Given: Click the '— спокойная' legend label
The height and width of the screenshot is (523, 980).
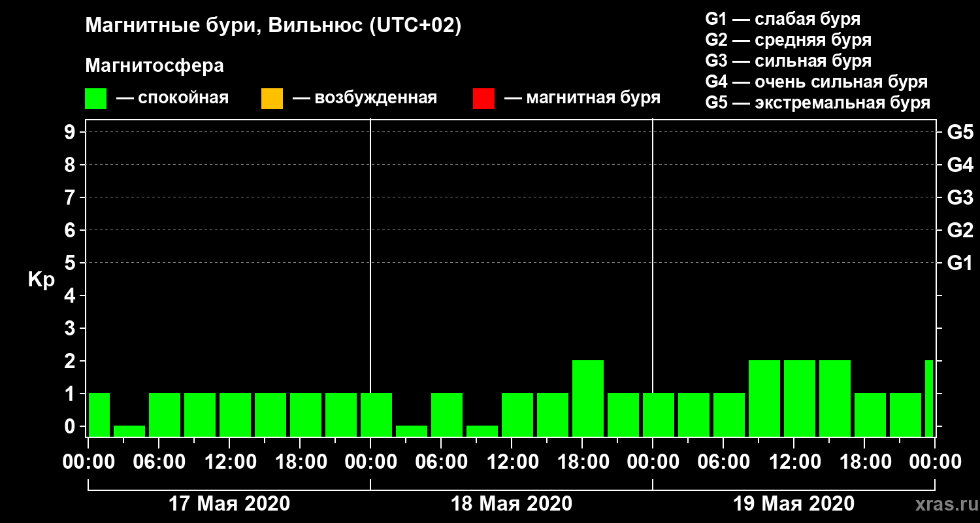Looking at the screenshot, I should pos(172,99).
